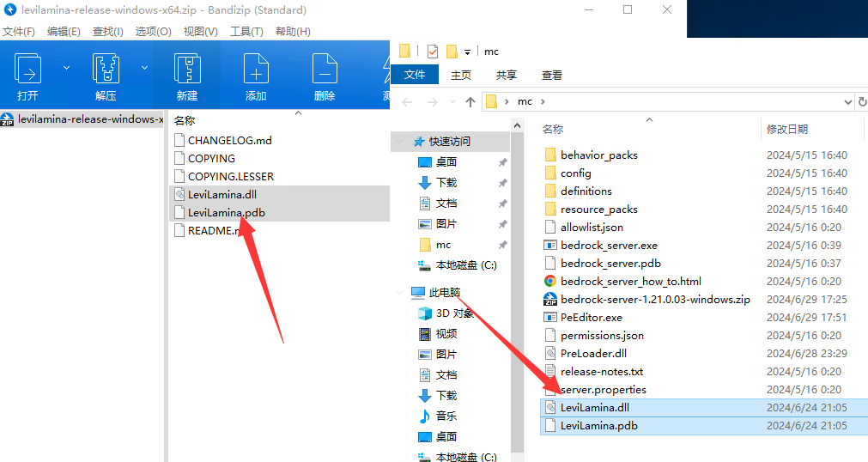Expand address bar history dropdown
Image resolution: width=868 pixels, height=462 pixels.
847,102
